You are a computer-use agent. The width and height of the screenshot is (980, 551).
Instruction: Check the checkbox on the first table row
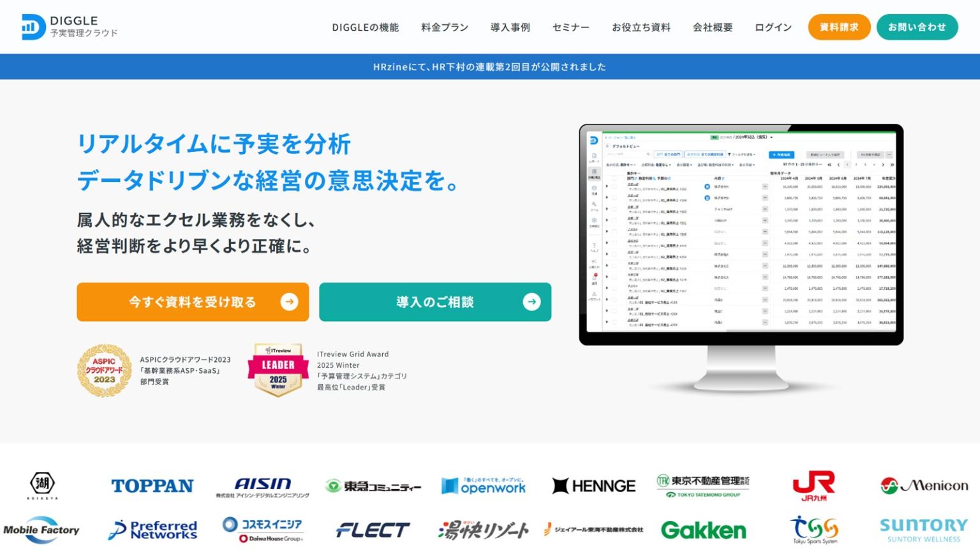tap(613, 186)
